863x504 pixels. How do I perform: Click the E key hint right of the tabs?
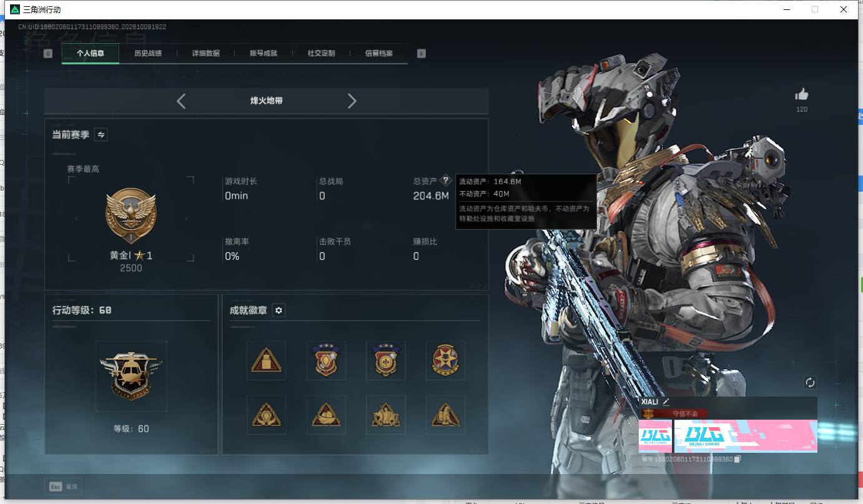point(422,54)
